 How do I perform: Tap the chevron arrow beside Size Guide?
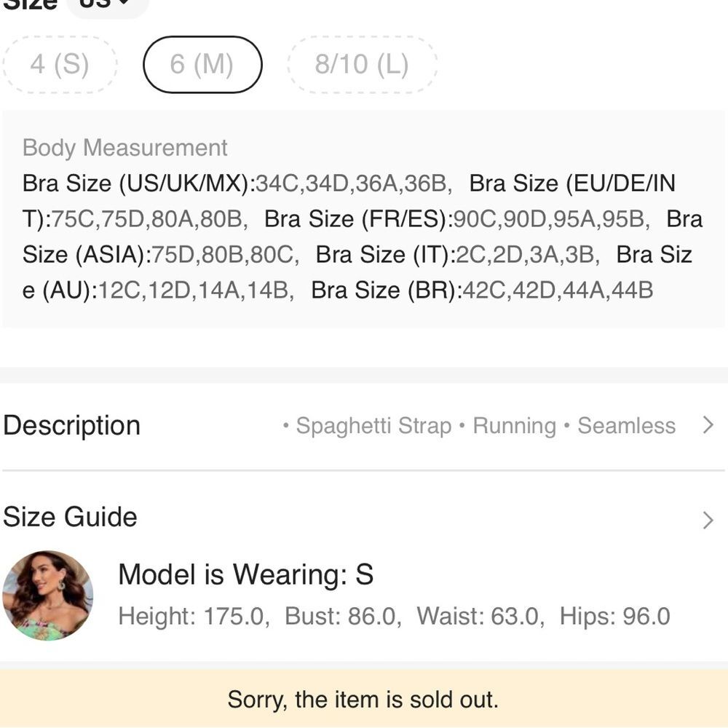coord(708,520)
